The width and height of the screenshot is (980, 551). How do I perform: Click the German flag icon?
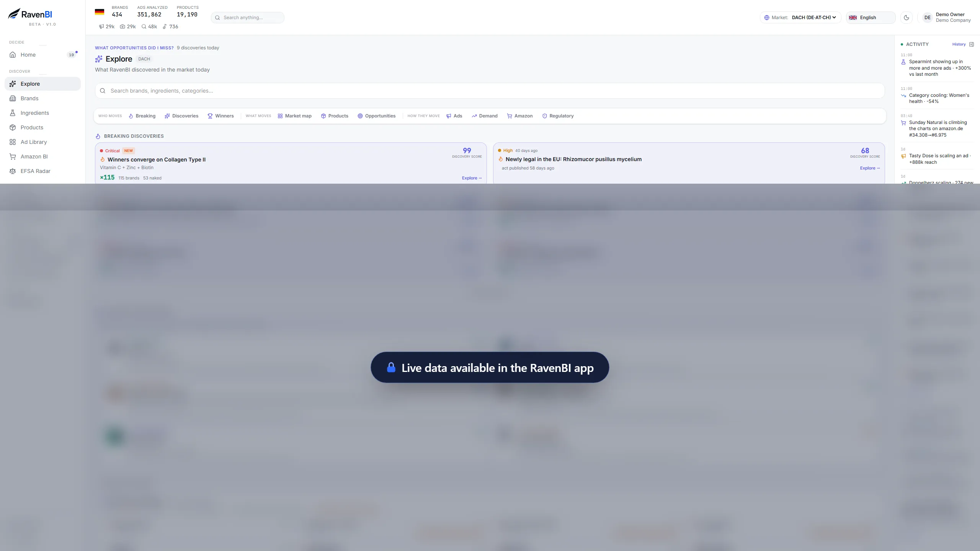coord(100,12)
